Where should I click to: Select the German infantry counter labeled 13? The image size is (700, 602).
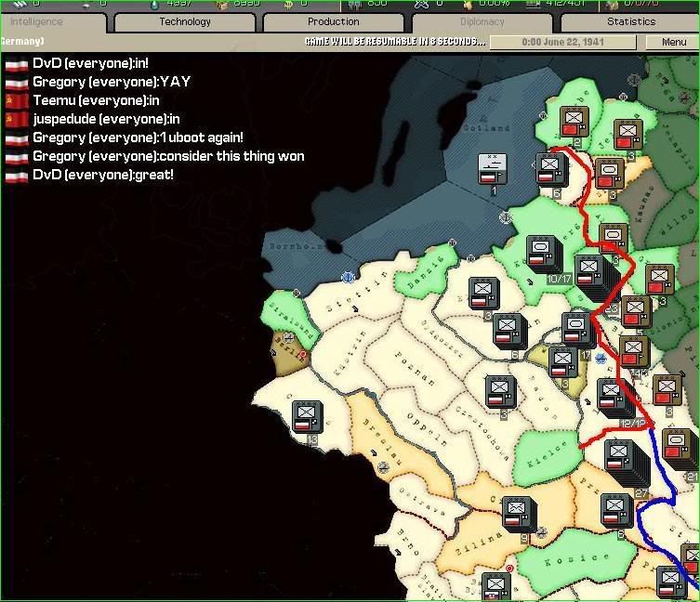pyautogui.click(x=307, y=416)
